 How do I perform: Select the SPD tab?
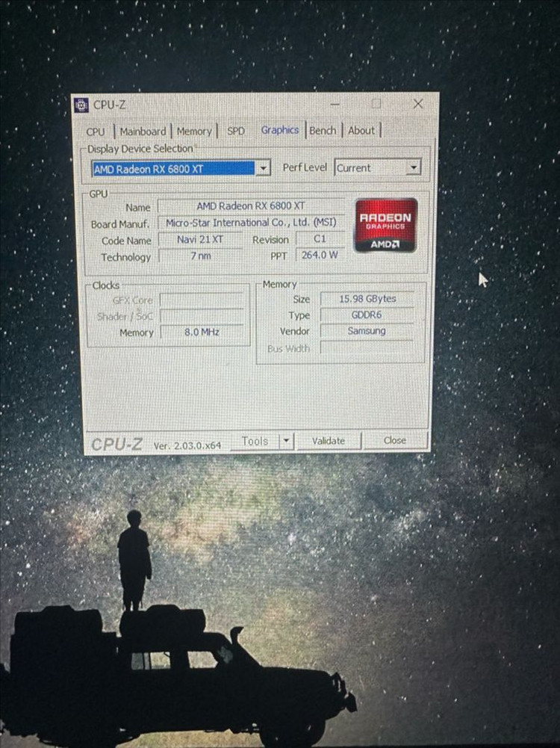point(236,131)
